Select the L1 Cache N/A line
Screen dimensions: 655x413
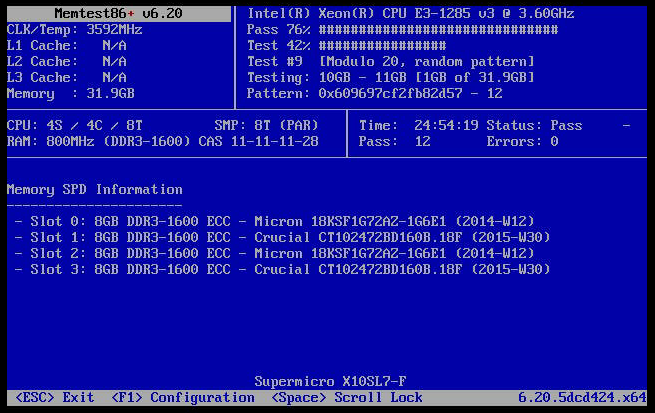pyautogui.click(x=66, y=46)
